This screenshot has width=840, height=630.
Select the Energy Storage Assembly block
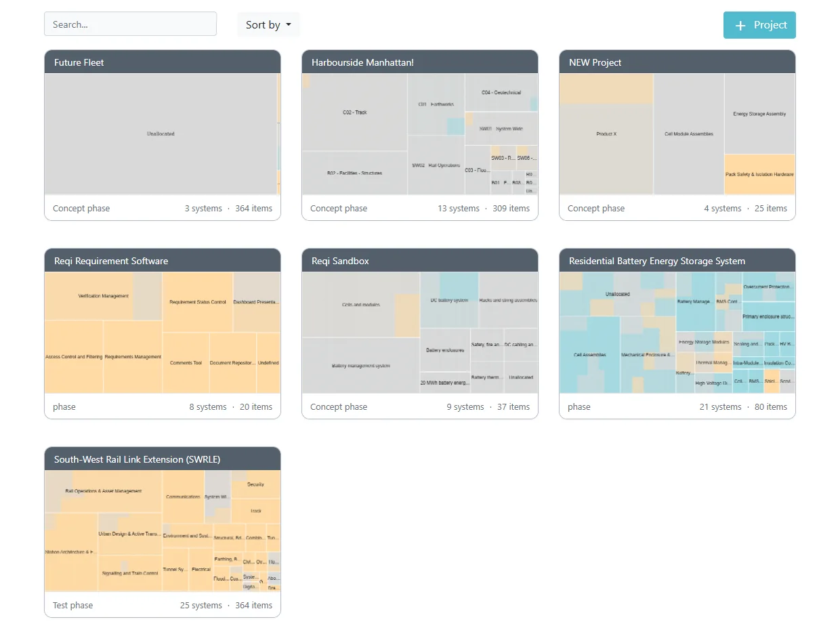point(759,114)
